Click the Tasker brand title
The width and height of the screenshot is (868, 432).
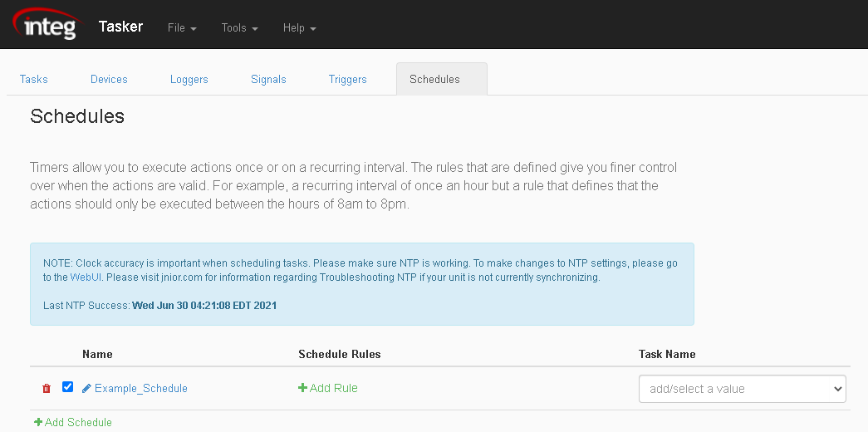pyautogui.click(x=120, y=26)
